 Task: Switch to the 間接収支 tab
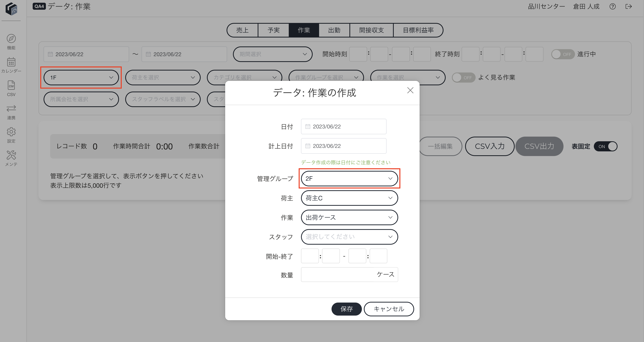tap(372, 30)
